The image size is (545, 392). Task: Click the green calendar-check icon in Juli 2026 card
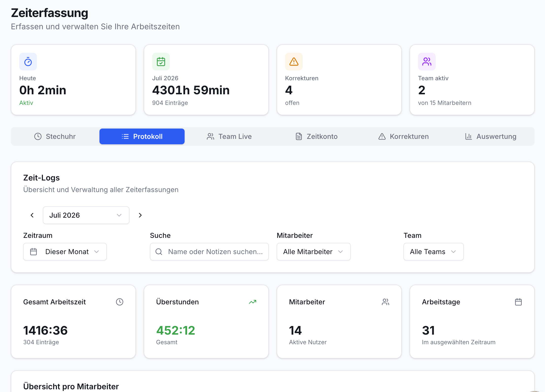tap(161, 62)
